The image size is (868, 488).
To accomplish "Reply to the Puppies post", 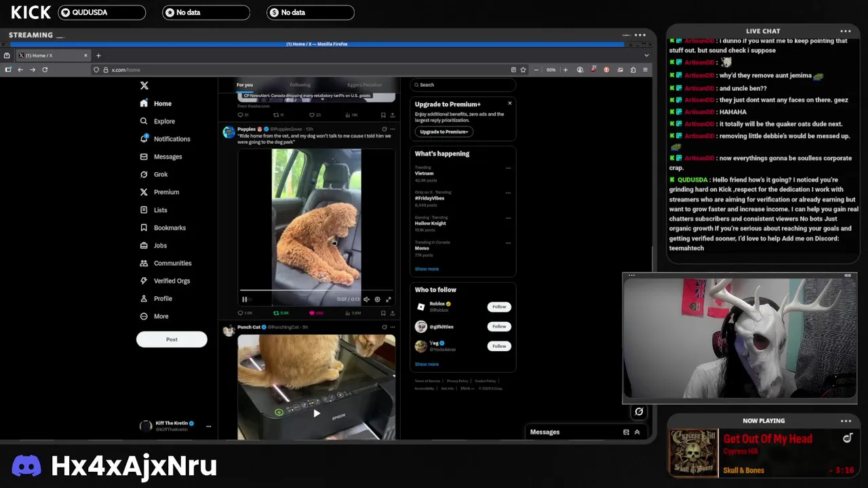I will [244, 313].
